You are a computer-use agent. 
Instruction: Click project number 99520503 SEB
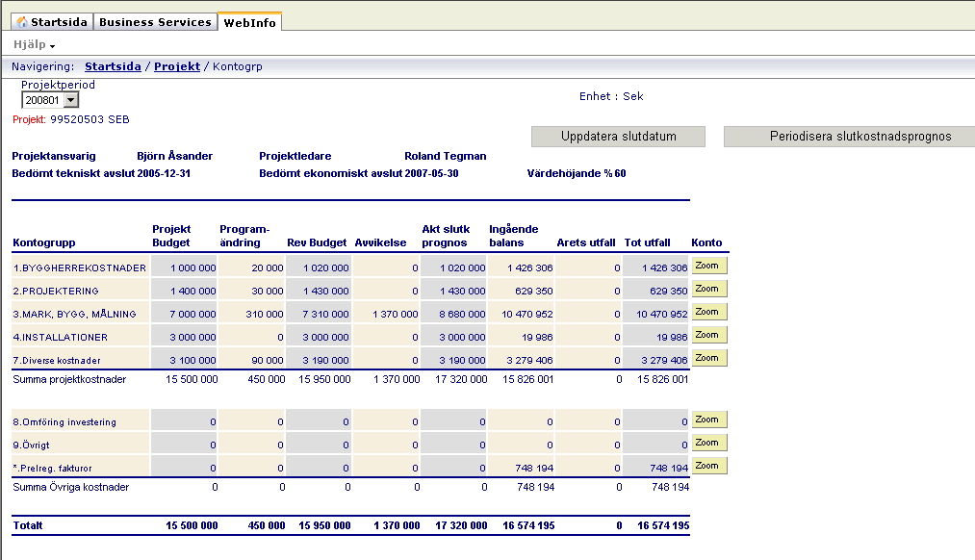pyautogui.click(x=90, y=119)
